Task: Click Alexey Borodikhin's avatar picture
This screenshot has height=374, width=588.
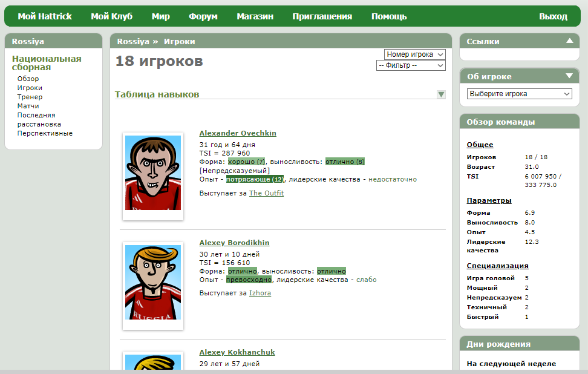Action: [x=153, y=282]
